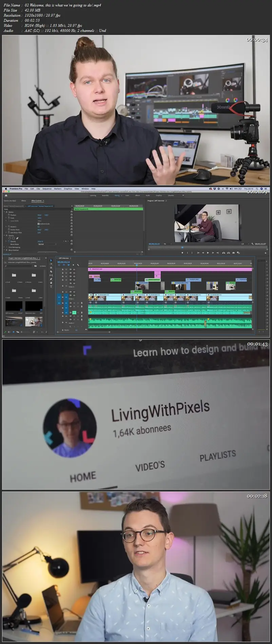Select the Ripple Edit tool

51,268
